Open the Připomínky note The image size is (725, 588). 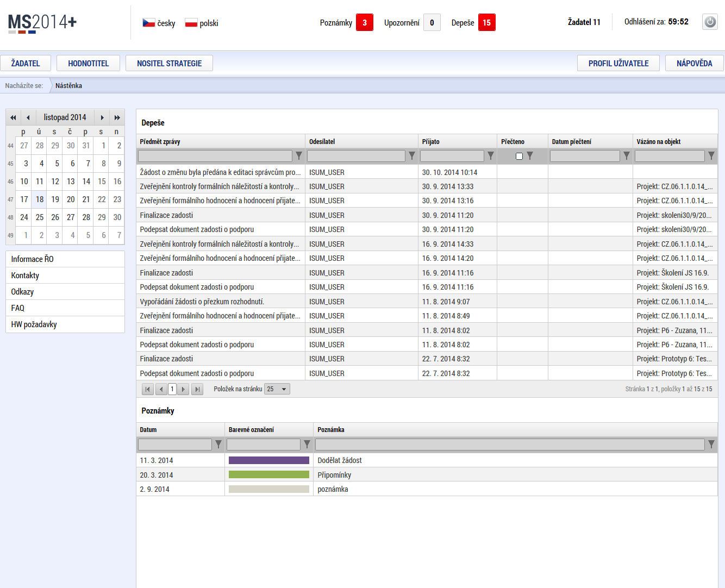coord(427,474)
